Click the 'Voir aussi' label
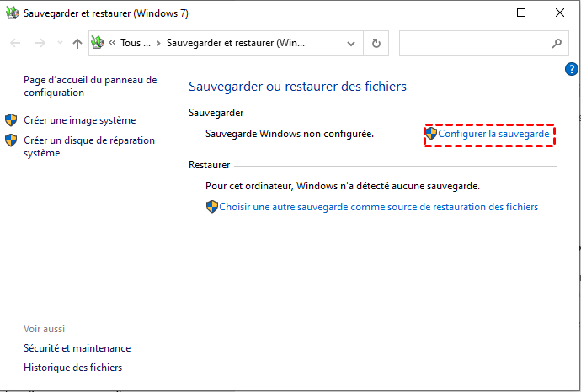Image resolution: width=581 pixels, height=392 pixels. pyautogui.click(x=44, y=329)
